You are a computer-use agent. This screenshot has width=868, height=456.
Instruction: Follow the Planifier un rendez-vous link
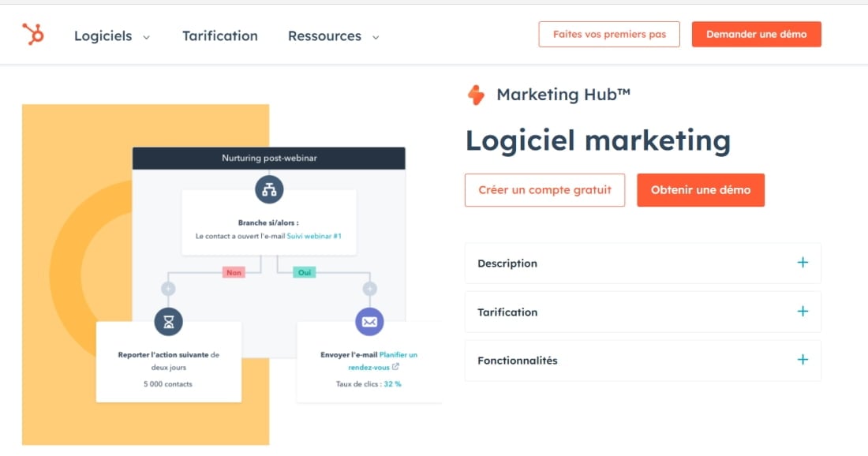click(x=383, y=361)
